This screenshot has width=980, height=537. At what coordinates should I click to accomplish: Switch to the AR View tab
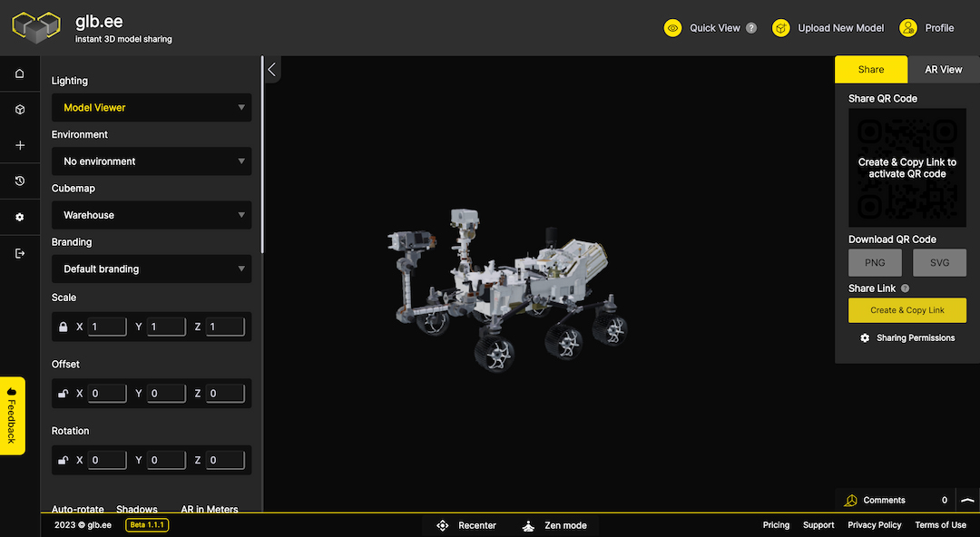tap(943, 70)
